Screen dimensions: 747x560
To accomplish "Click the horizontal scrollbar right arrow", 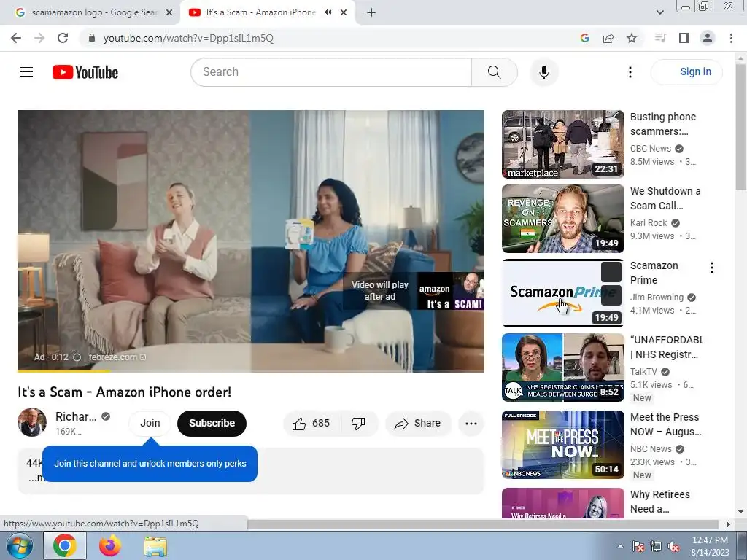I will tap(729, 524).
